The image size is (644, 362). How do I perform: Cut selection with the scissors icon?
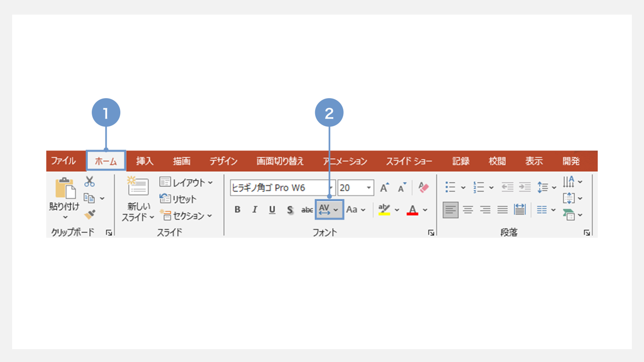(89, 182)
